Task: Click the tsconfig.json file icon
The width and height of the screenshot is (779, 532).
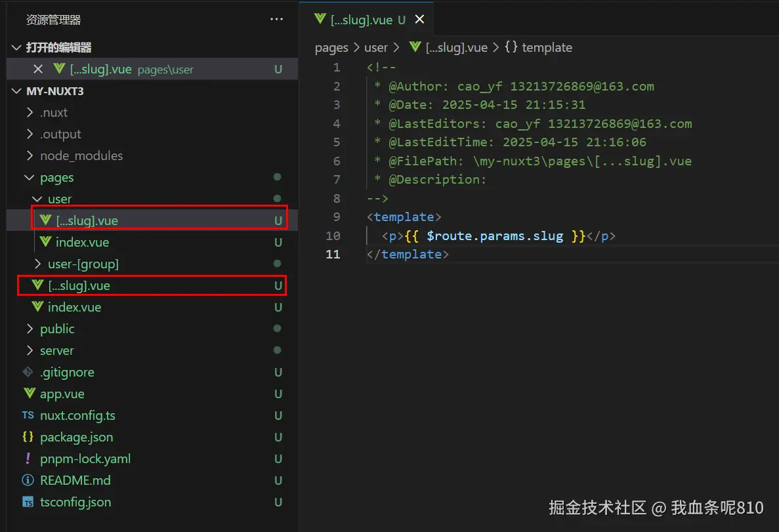Action: (x=28, y=502)
